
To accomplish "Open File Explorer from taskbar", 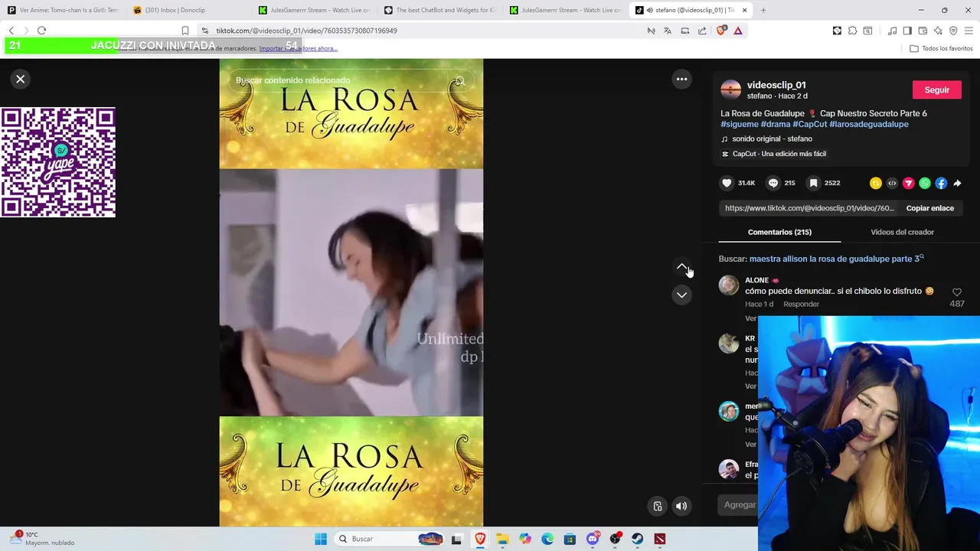I will click(502, 539).
